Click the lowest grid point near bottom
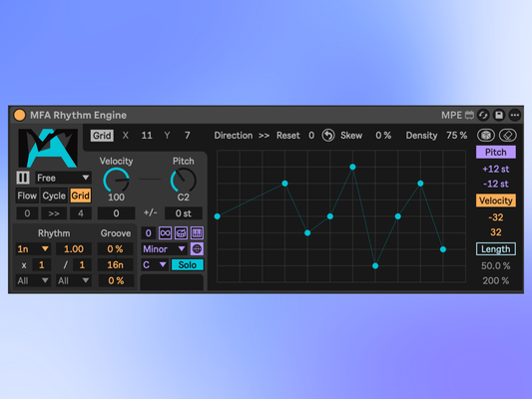Image resolution: width=532 pixels, height=399 pixels. click(x=375, y=266)
